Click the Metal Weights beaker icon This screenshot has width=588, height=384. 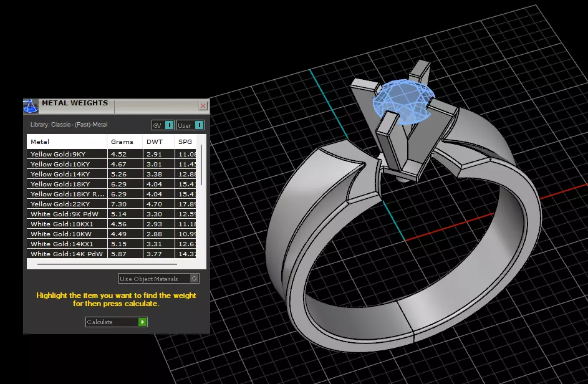pyautogui.click(x=31, y=106)
